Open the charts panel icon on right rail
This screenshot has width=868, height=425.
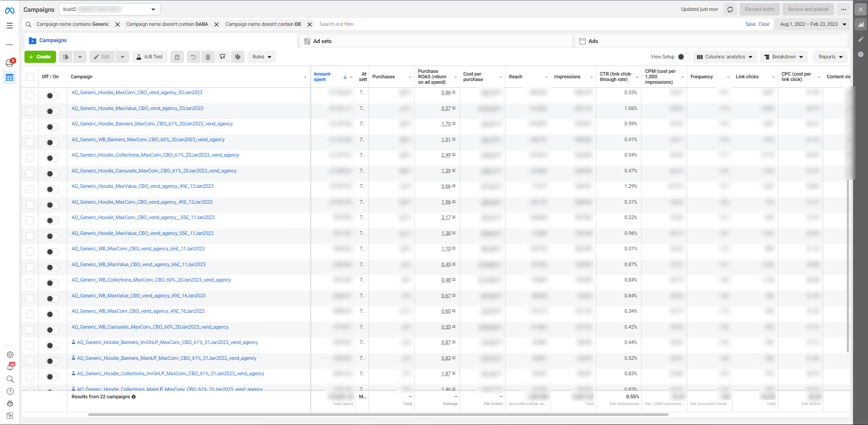click(x=861, y=25)
